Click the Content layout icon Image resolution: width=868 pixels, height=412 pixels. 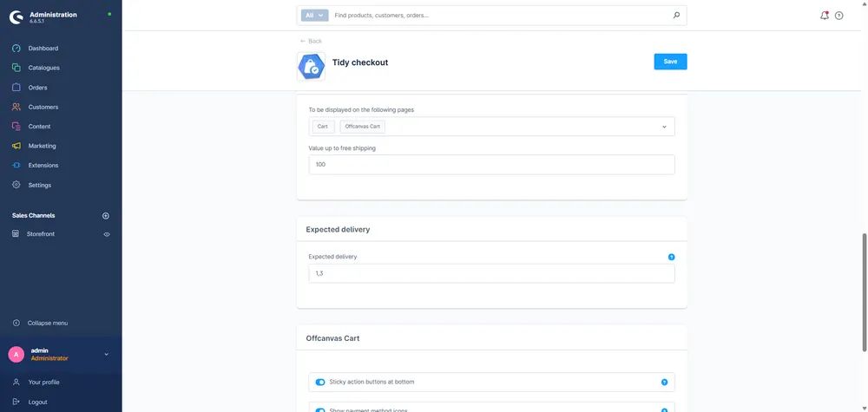click(x=16, y=126)
